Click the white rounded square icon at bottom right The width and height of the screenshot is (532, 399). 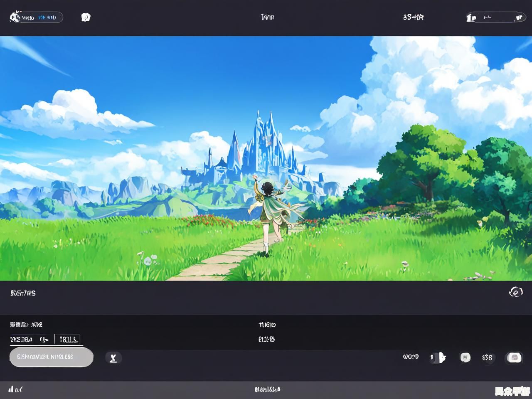[514, 357]
